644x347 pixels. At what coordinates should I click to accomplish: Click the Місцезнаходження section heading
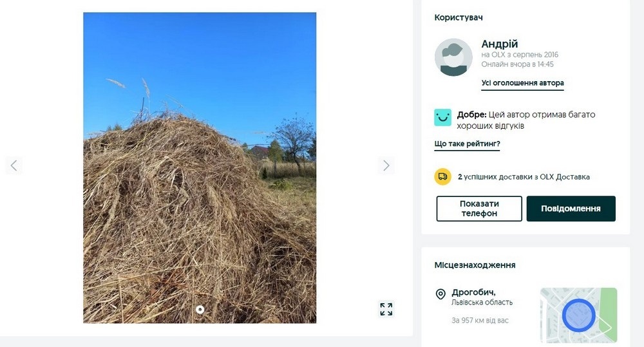475,265
